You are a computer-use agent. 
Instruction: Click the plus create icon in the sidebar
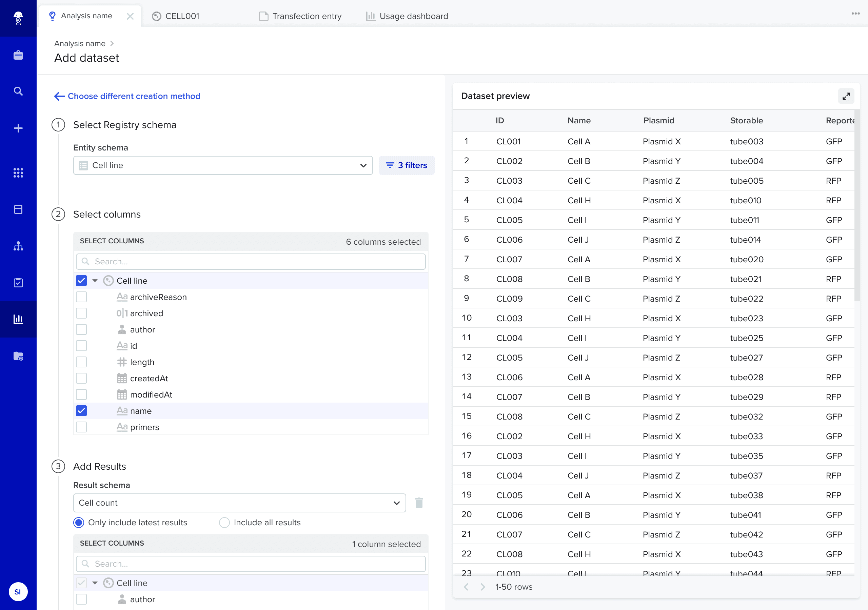pyautogui.click(x=18, y=128)
